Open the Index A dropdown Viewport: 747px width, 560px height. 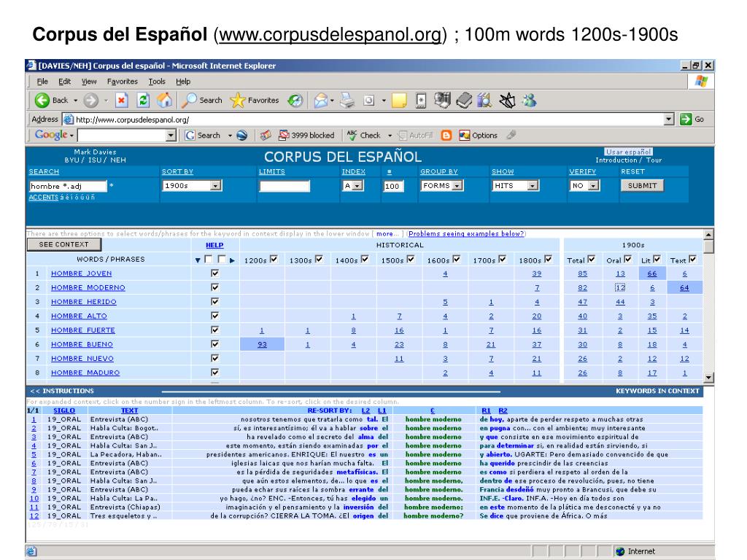coord(357,186)
